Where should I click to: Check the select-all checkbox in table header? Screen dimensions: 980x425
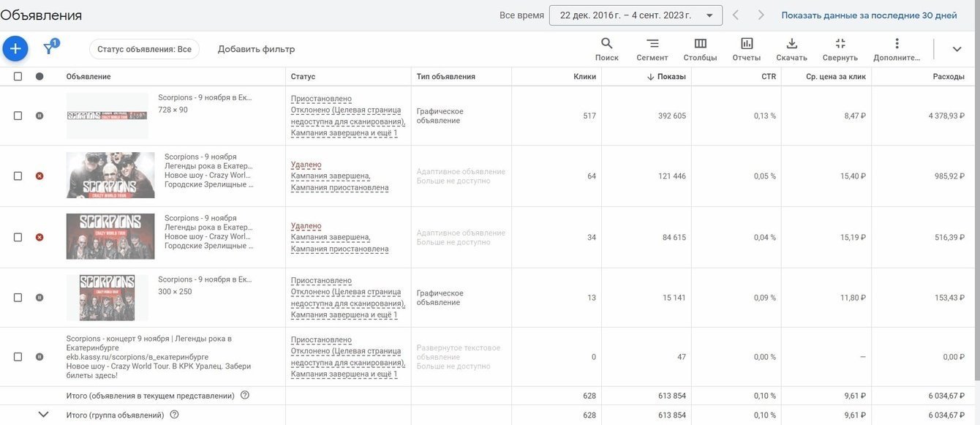tap(18, 76)
